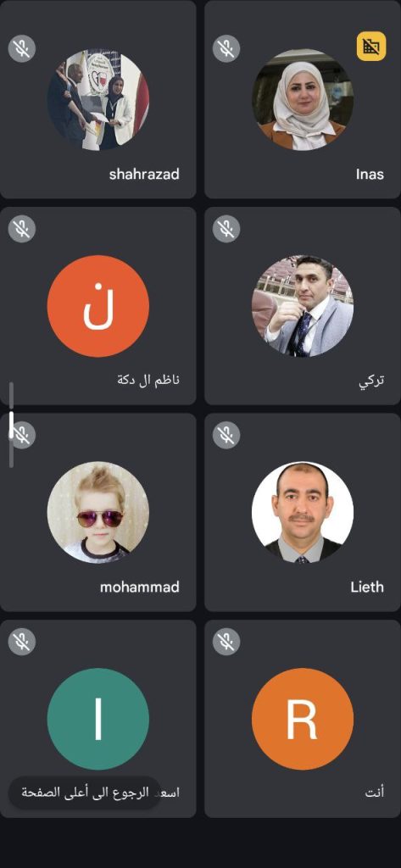Click the muted mic icon on Inas's tile
The image size is (401, 868).
226,47
